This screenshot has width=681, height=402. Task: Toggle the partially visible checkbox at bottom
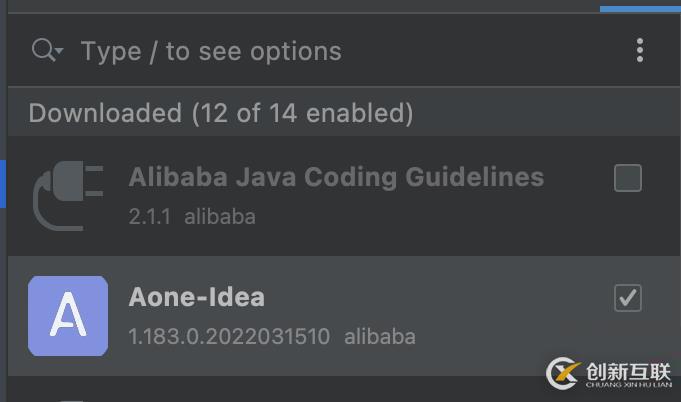[x=70, y=398]
